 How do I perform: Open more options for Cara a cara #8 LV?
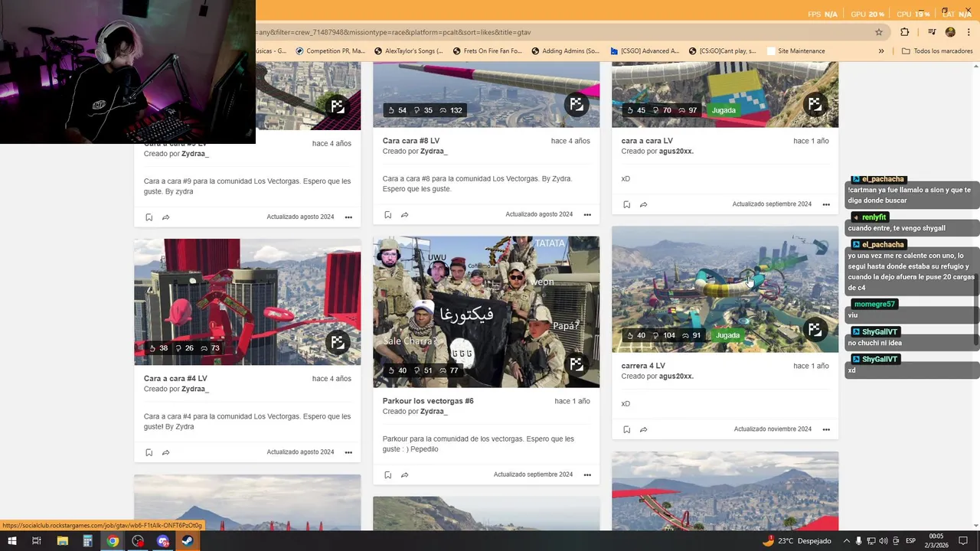(587, 215)
